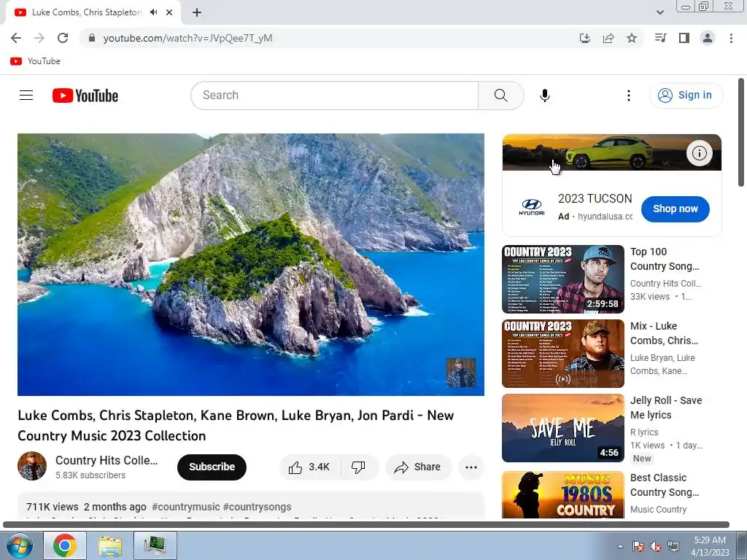Click the search magnifier button
The width and height of the screenshot is (747, 560).
coord(500,96)
